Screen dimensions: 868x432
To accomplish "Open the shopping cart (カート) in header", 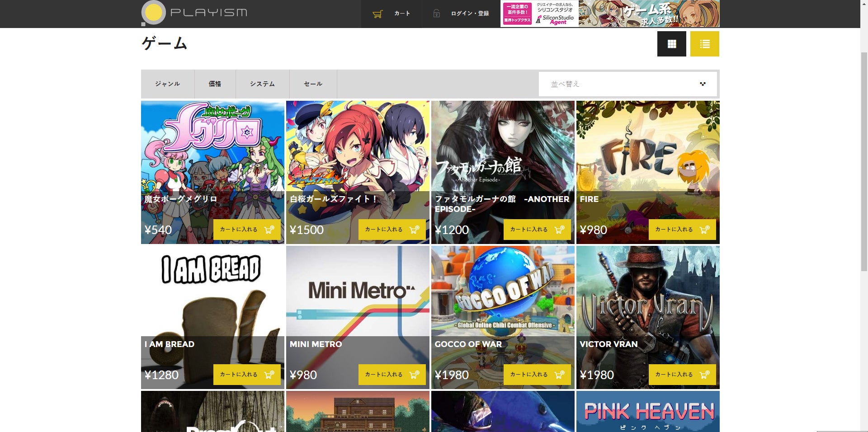I will pyautogui.click(x=391, y=14).
